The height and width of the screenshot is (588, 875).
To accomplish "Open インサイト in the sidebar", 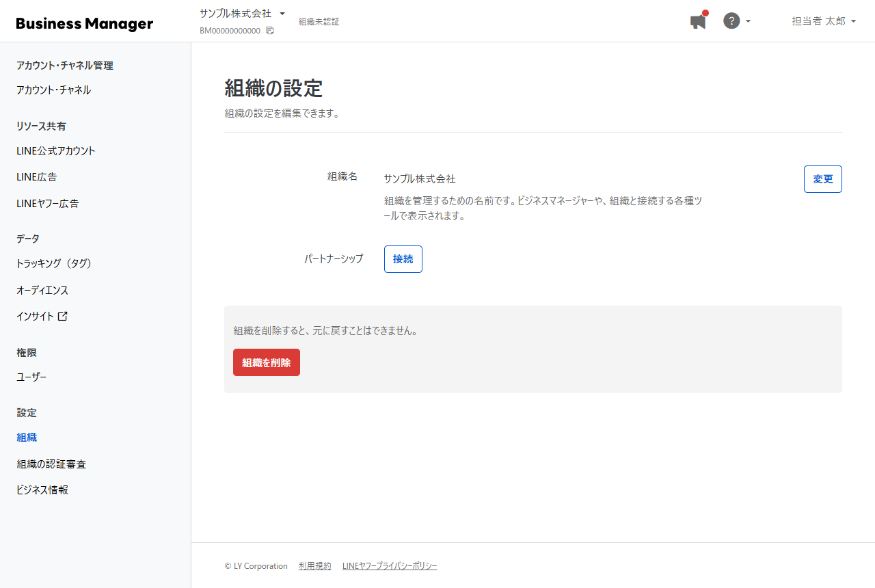I will click(36, 317).
